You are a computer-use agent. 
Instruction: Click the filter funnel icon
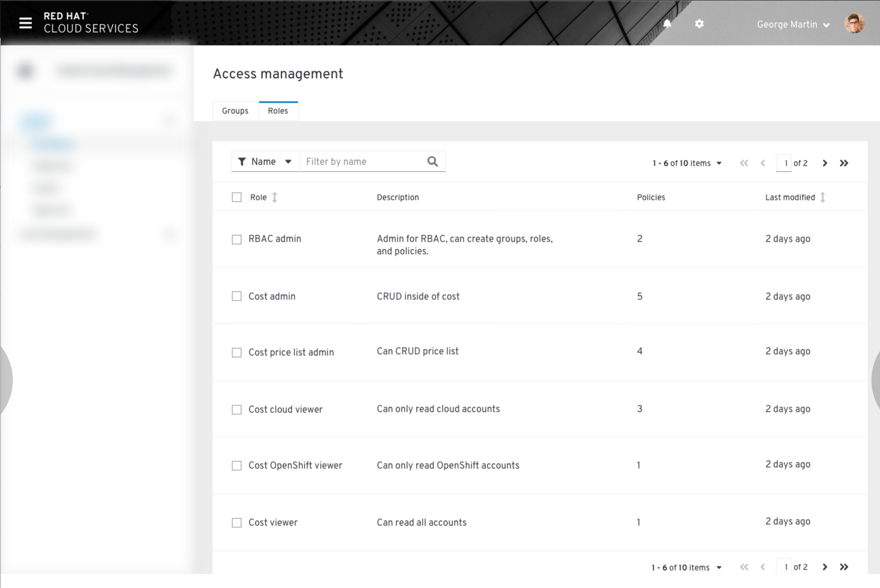[242, 161]
